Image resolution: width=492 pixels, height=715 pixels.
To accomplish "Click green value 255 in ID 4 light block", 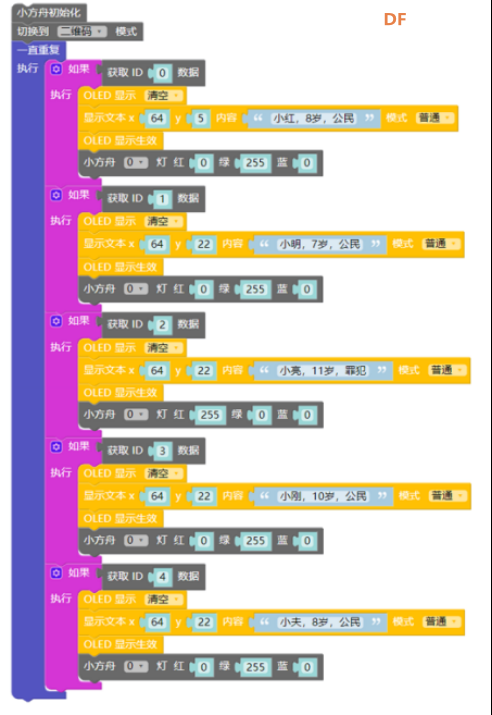I will coord(255,667).
